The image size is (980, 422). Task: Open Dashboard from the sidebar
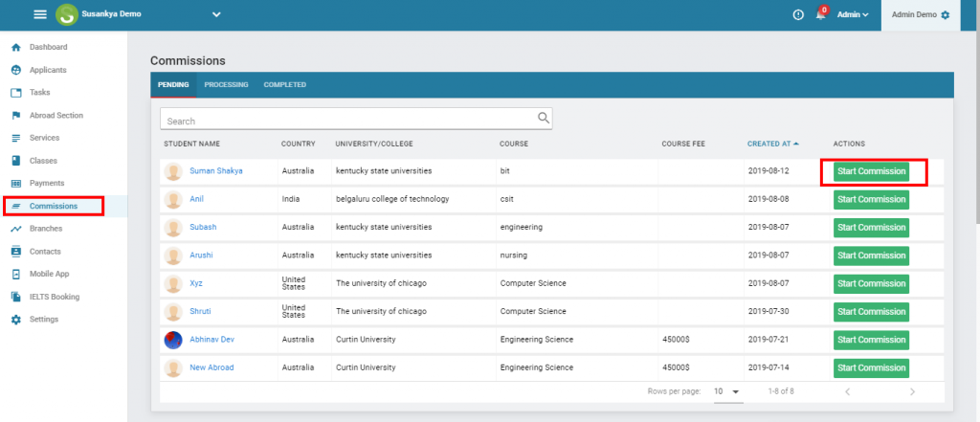pos(48,47)
